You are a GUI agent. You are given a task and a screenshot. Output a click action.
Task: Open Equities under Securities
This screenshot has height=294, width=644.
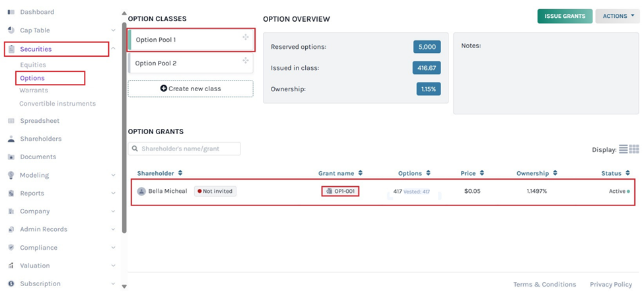coord(33,65)
